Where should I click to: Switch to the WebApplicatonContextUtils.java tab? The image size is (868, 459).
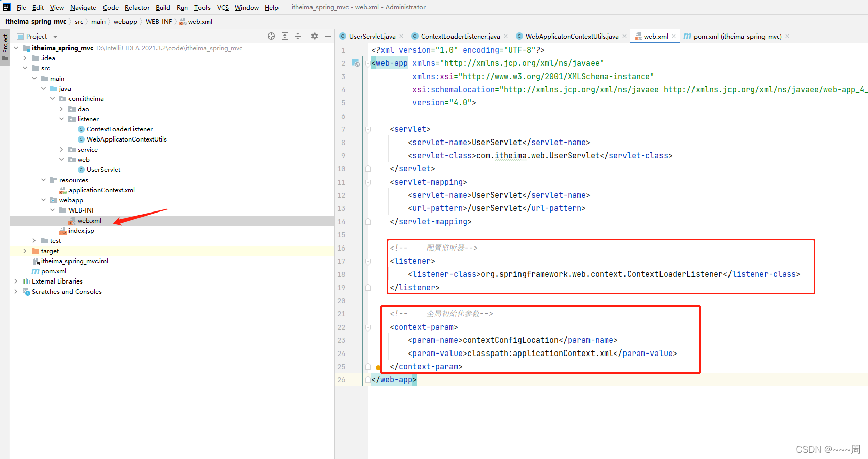(x=572, y=36)
